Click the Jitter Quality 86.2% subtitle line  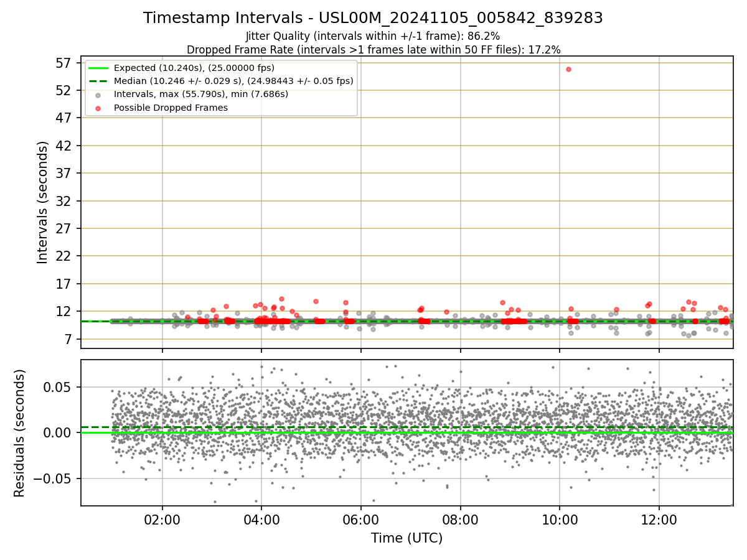[373, 36]
